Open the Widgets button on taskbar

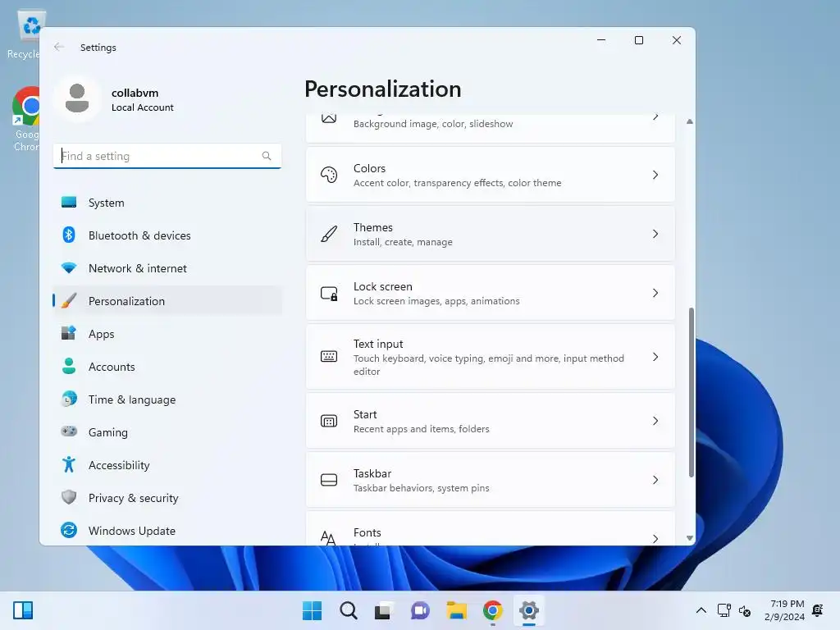[23, 610]
